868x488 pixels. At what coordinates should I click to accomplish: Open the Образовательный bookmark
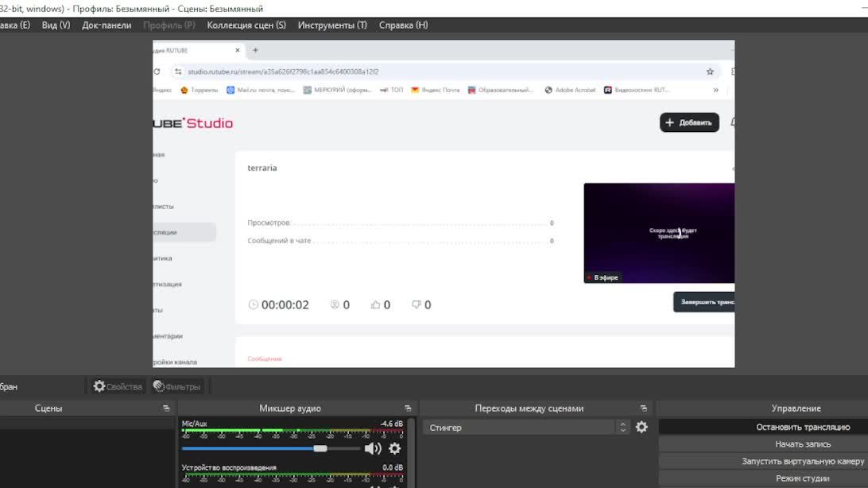click(x=501, y=90)
